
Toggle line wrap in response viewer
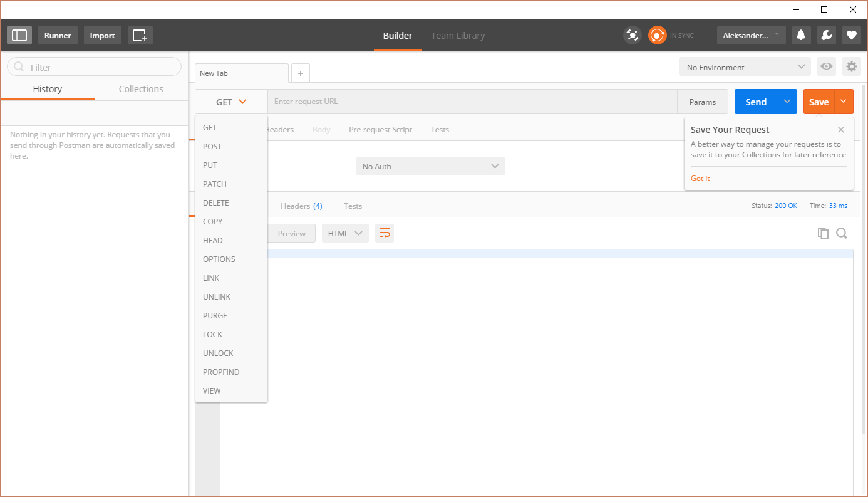(x=385, y=233)
